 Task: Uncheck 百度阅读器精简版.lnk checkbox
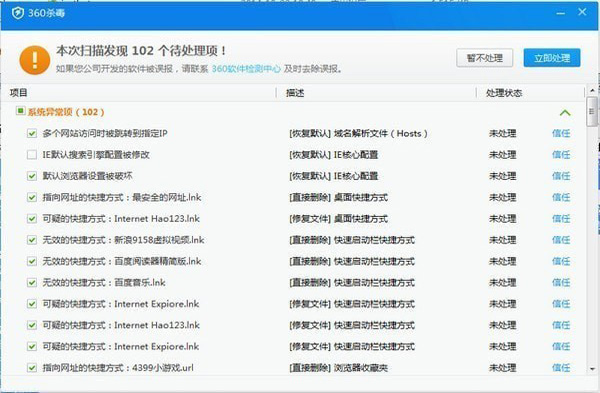32,261
